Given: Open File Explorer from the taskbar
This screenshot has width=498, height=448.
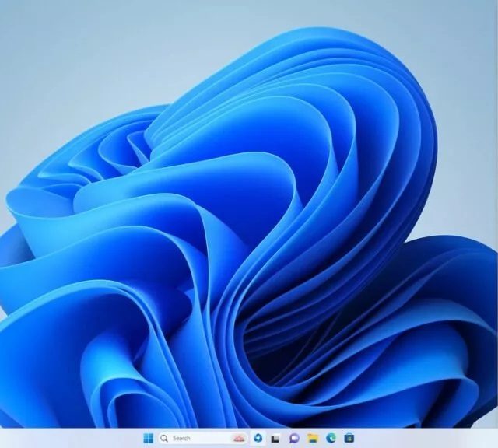Looking at the screenshot, I should click(313, 438).
